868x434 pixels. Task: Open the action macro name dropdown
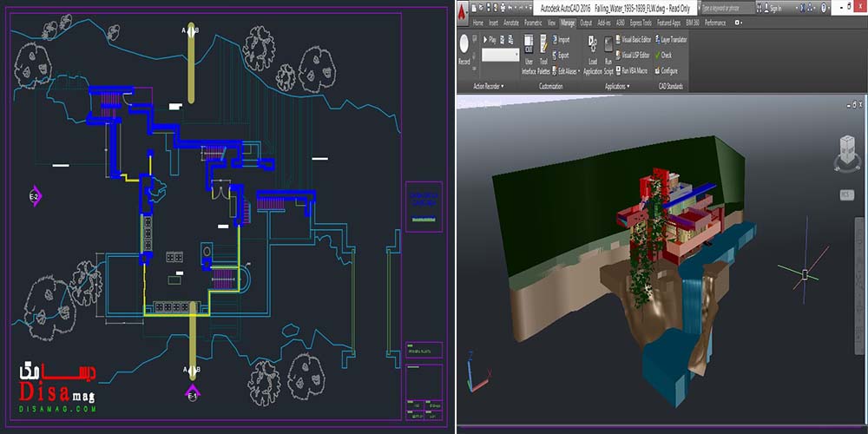[512, 55]
